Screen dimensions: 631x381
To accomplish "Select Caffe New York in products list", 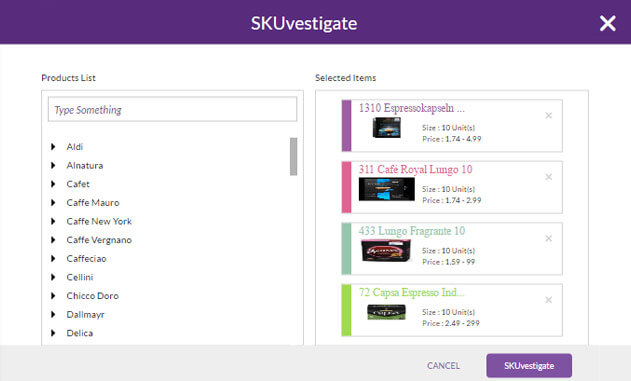I will (x=99, y=221).
